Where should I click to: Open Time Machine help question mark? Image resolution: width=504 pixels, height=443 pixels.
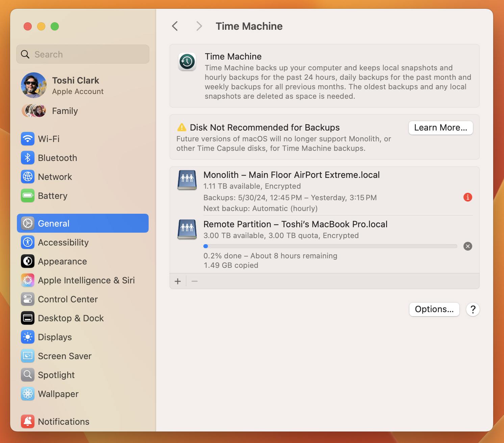[x=473, y=309]
